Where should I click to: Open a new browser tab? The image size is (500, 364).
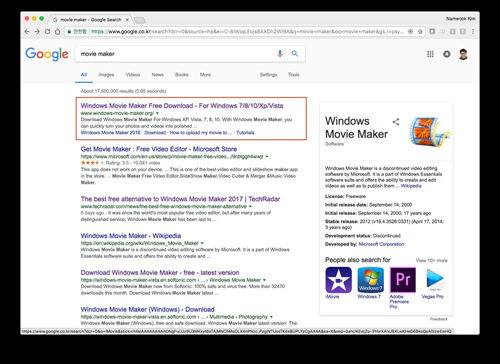coord(139,21)
